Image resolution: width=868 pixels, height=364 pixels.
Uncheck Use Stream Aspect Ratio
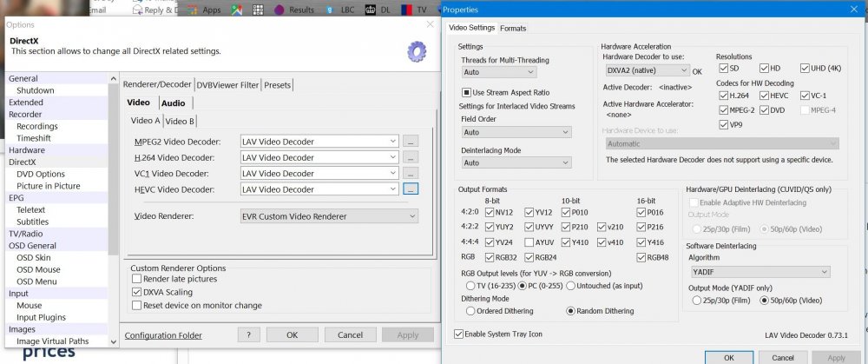(x=467, y=92)
